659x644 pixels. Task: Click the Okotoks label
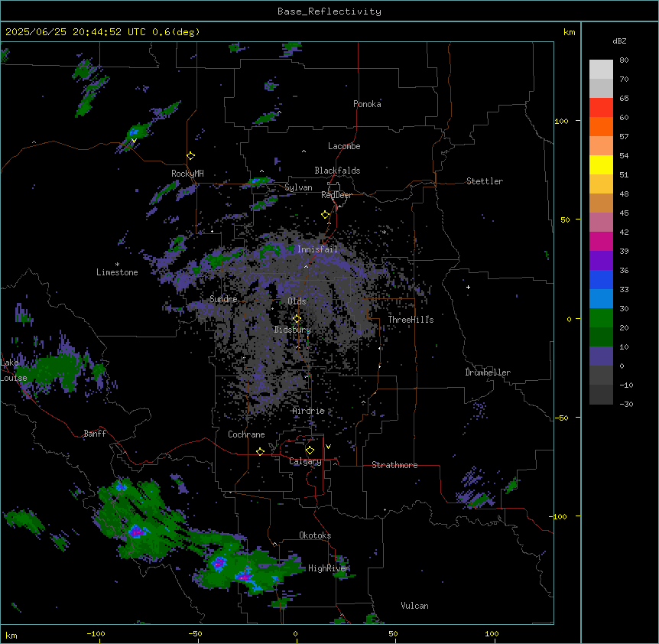(315, 535)
